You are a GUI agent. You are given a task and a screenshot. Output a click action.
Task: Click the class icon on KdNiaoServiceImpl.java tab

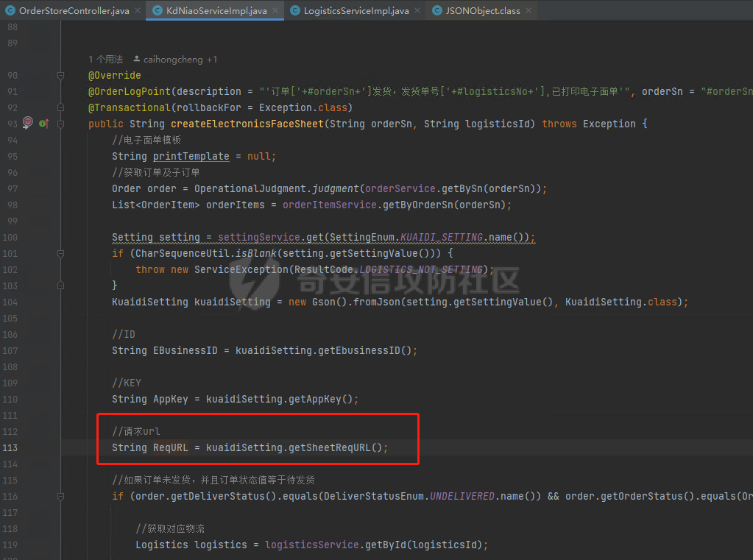pyautogui.click(x=158, y=11)
